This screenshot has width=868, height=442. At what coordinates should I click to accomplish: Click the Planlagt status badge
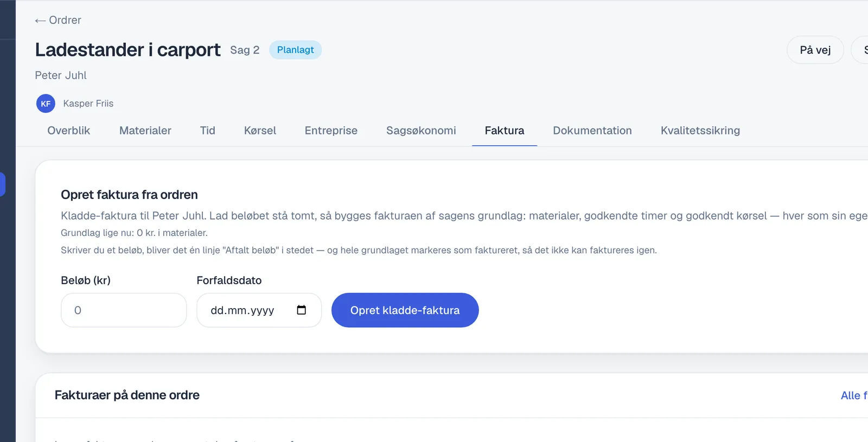point(296,50)
